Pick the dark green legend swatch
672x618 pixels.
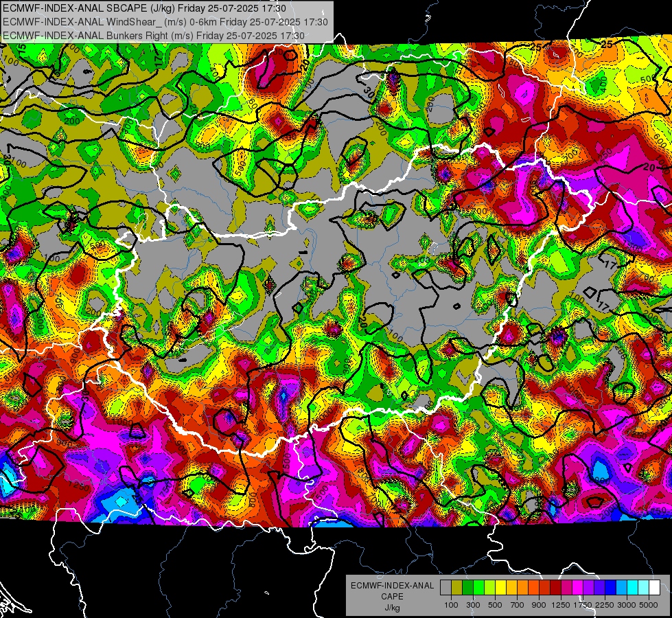tap(467, 588)
